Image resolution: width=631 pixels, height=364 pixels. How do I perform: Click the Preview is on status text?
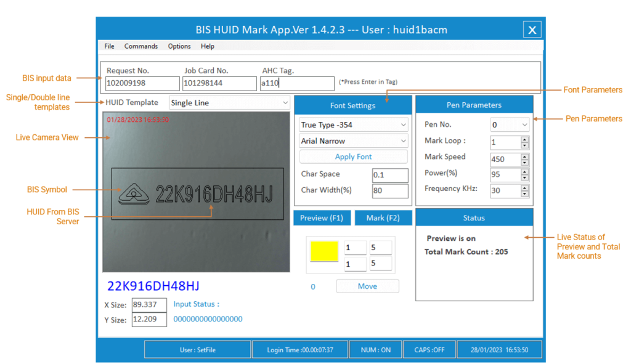451,238
